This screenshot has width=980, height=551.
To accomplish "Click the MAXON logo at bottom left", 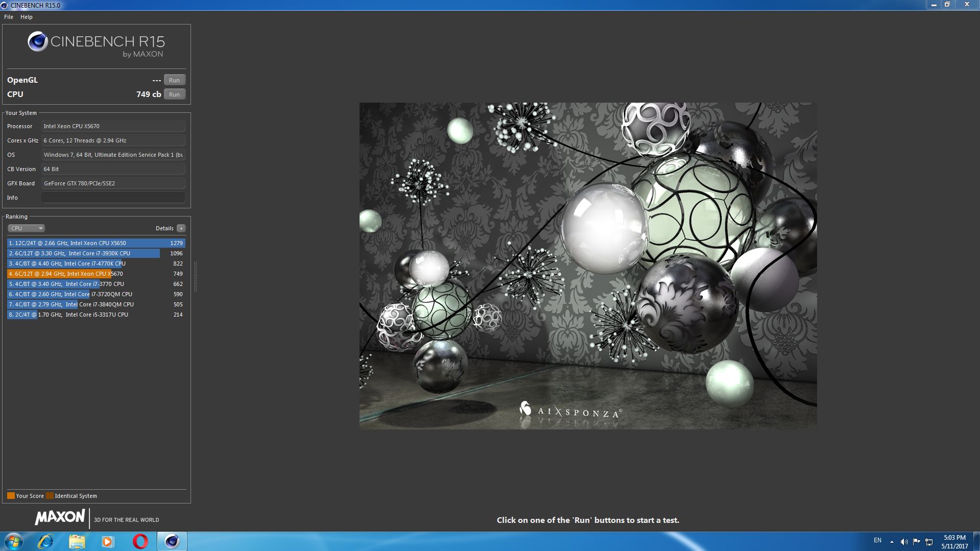I will coord(60,517).
